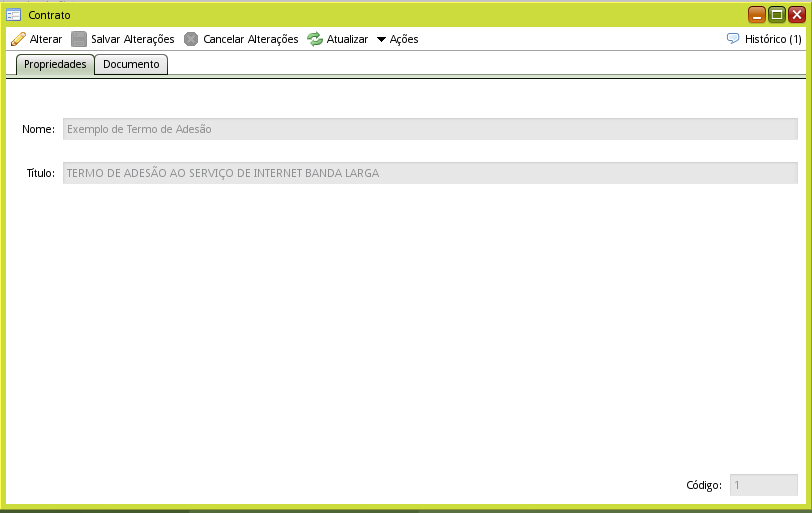
Task: Select the Cancelar Alterações text label
Action: (x=250, y=39)
